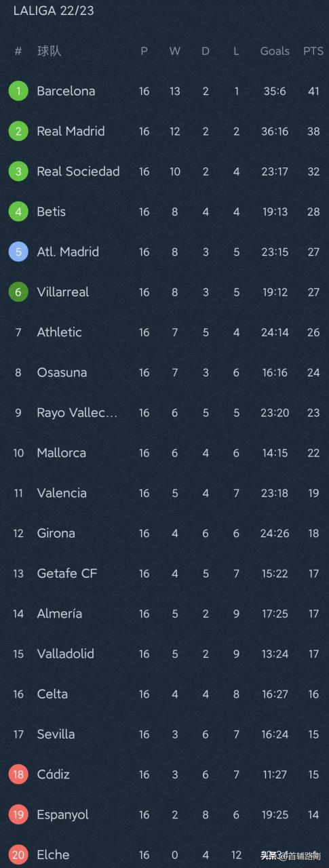Screen dimensions: 329x868
Task: Click the green rank 2 badge
Action: coord(18,131)
